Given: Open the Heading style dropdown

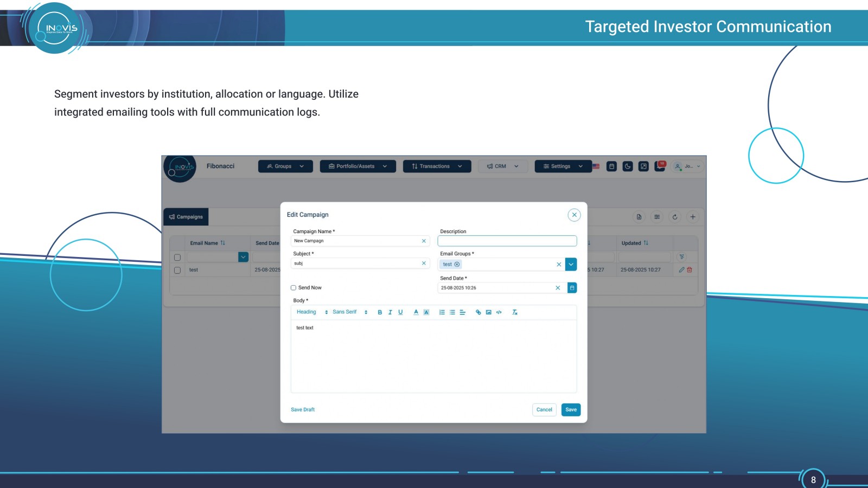Looking at the screenshot, I should 312,312.
